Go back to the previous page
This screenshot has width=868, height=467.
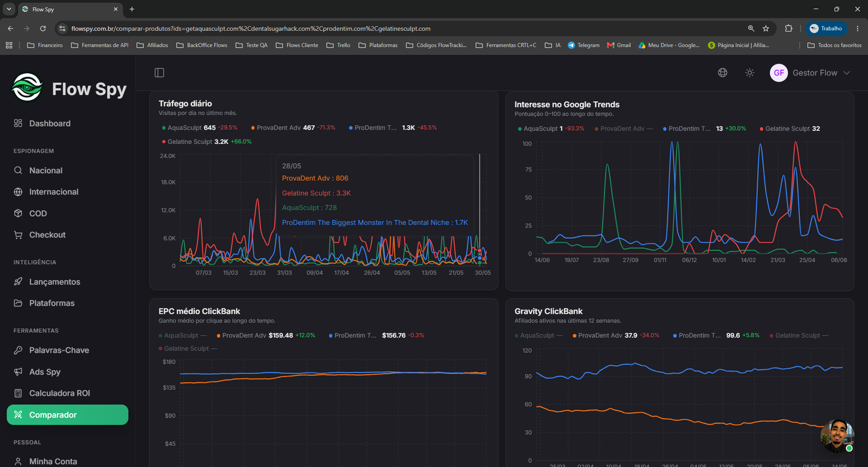coord(10,28)
